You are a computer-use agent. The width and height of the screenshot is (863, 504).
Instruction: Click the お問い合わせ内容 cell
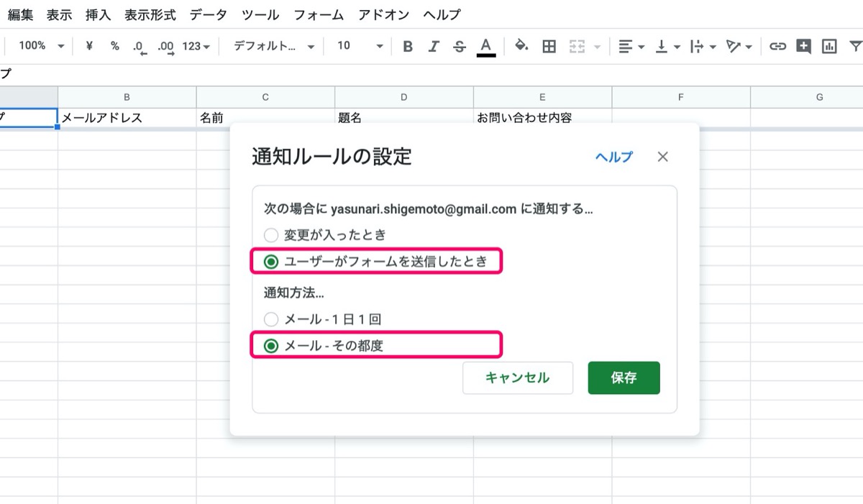[x=543, y=118]
